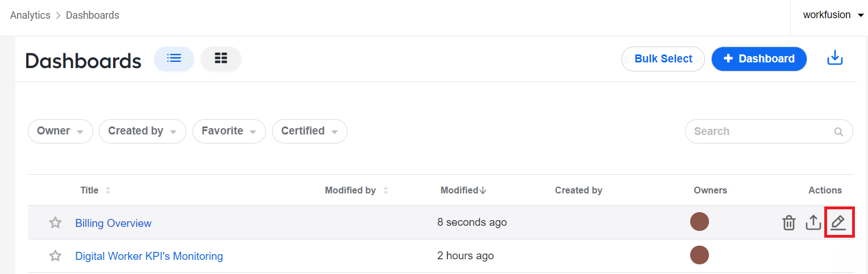The image size is (868, 274).
Task: Open the Favorite filter dropdown
Action: click(x=229, y=131)
